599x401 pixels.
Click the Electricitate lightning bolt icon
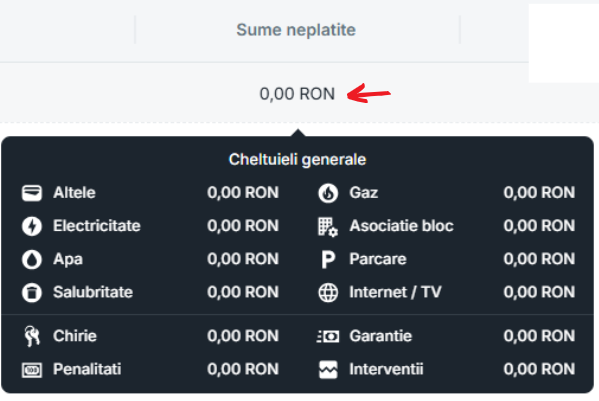coord(32,226)
